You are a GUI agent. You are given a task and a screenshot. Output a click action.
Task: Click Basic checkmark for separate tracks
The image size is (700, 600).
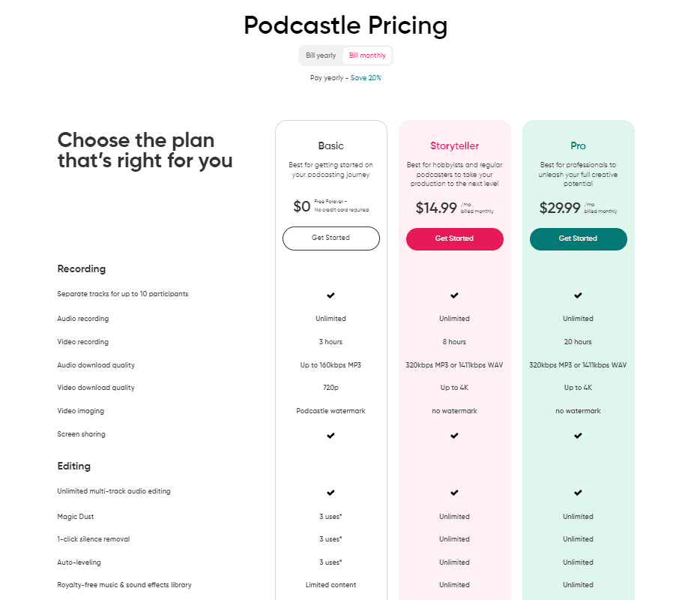[x=331, y=295]
